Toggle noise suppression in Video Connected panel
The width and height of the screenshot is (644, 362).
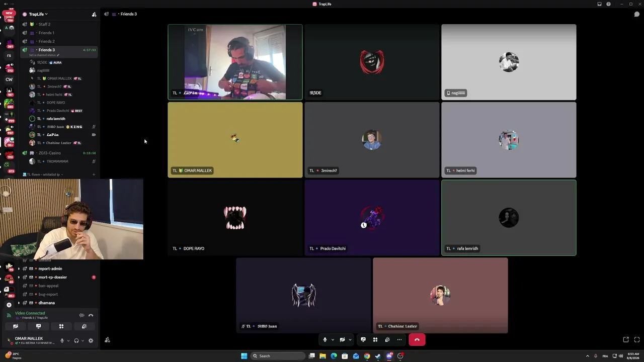[x=82, y=315]
